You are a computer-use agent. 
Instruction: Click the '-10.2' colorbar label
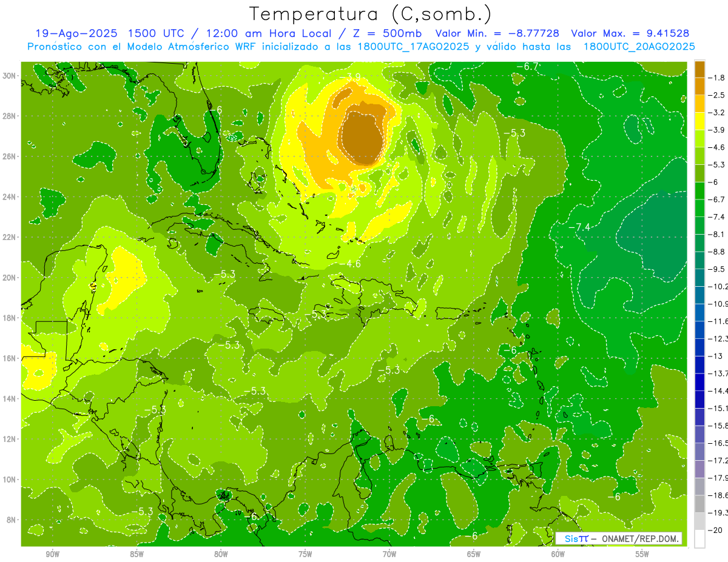point(718,286)
